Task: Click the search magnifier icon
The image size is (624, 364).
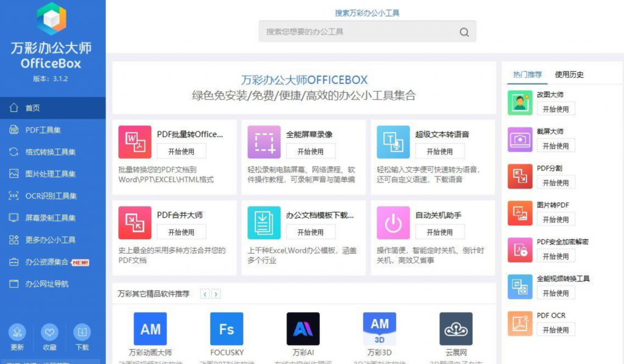Action: point(464,32)
